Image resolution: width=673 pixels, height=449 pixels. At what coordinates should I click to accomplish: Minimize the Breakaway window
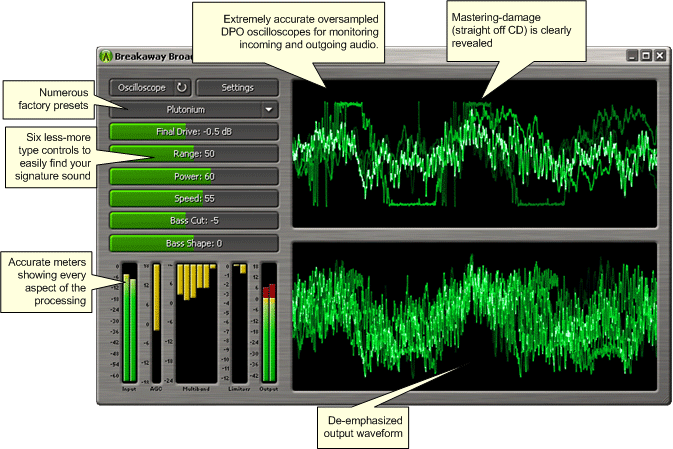632,56
